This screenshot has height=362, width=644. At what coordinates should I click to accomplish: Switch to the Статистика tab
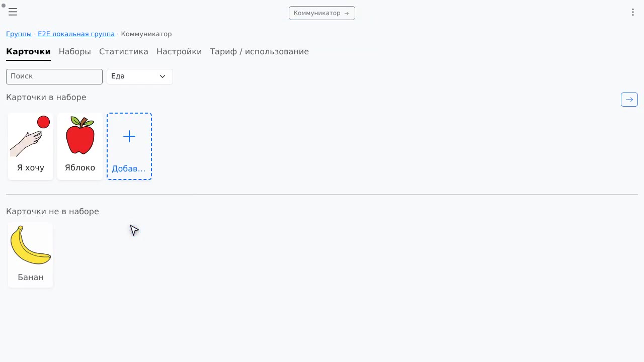(x=124, y=52)
